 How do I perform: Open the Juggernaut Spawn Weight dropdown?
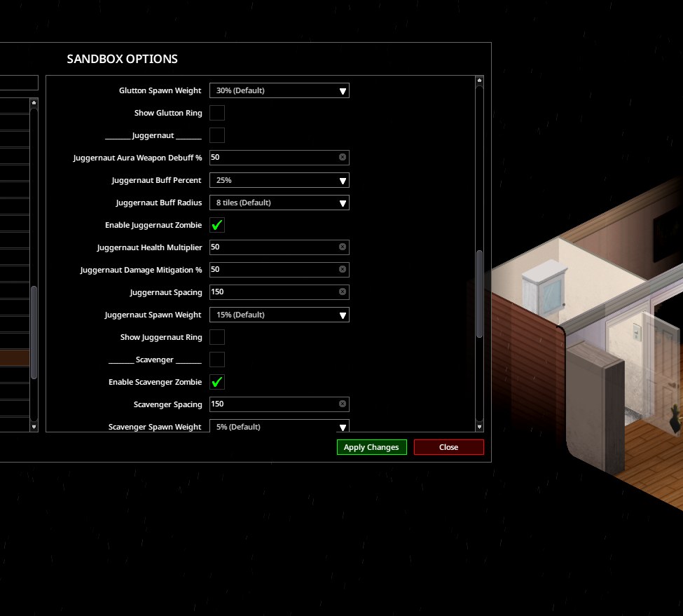pyautogui.click(x=280, y=315)
